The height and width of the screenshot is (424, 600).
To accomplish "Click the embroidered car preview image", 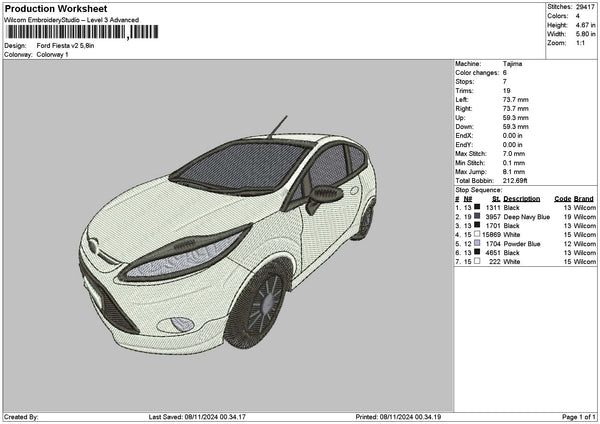I will click(230, 240).
